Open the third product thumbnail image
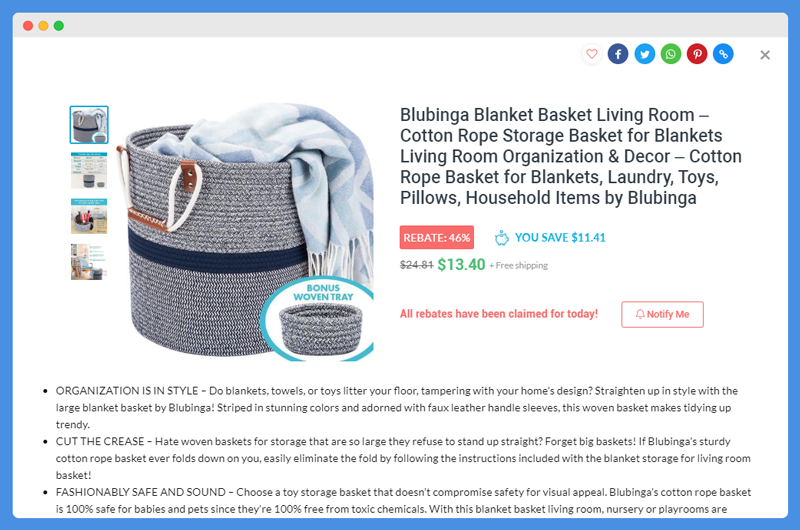This screenshot has width=800, height=530. [89, 216]
